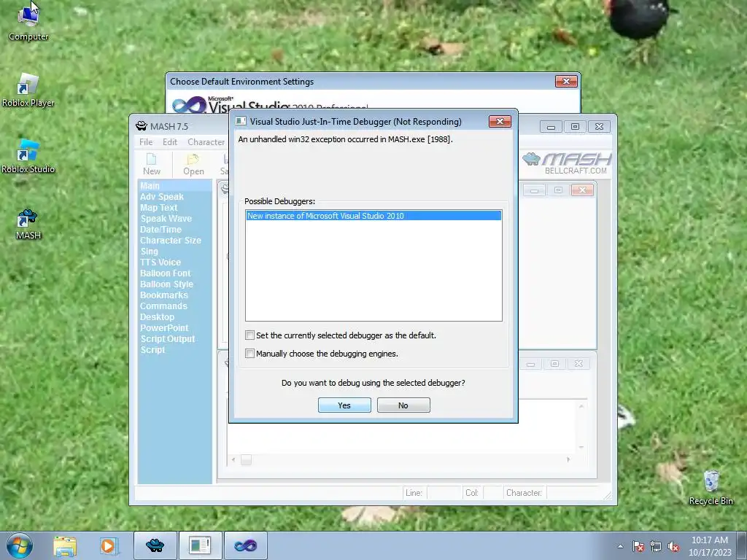The image size is (747, 560).
Task: Select Main in MASH sidebar
Action: [x=174, y=186]
